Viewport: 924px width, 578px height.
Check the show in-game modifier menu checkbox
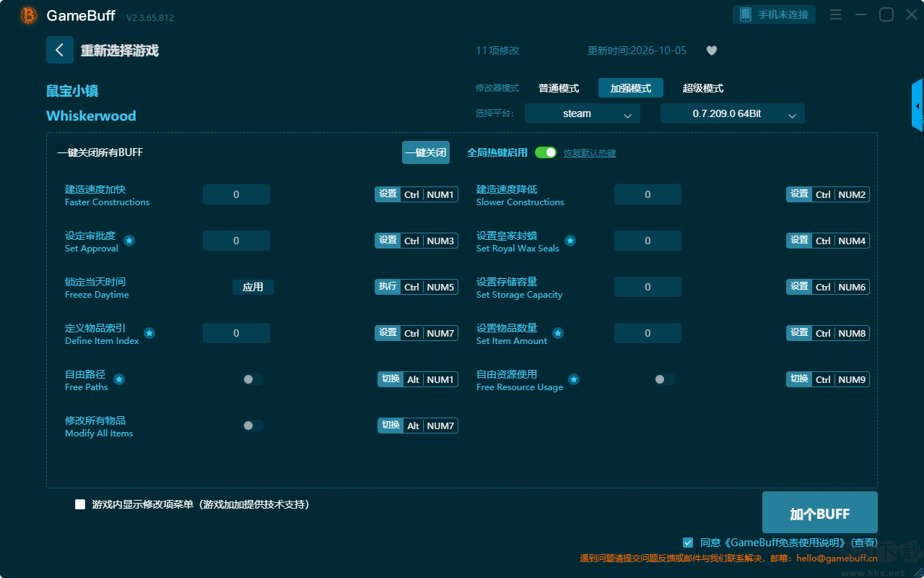[80, 504]
